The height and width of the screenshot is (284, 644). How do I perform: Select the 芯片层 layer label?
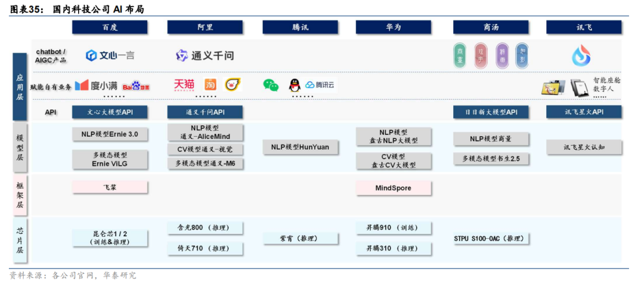[20, 240]
